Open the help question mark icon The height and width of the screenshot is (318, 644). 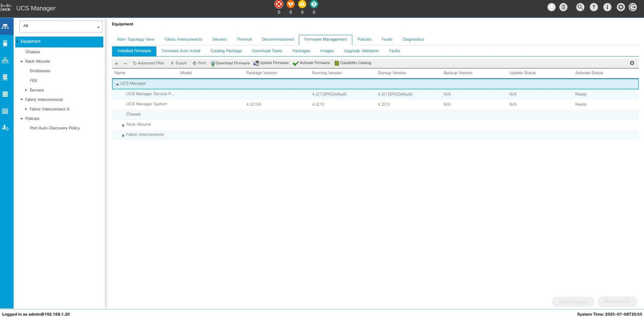coord(594,7)
